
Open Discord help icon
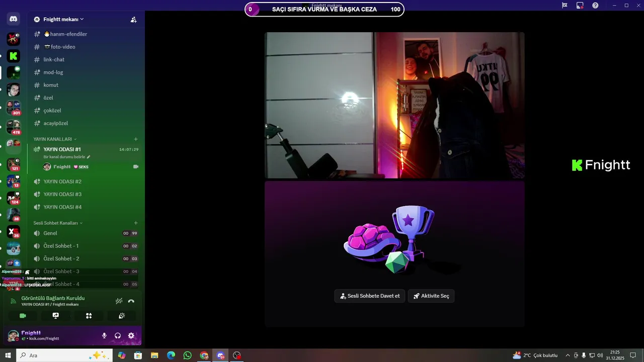[595, 6]
